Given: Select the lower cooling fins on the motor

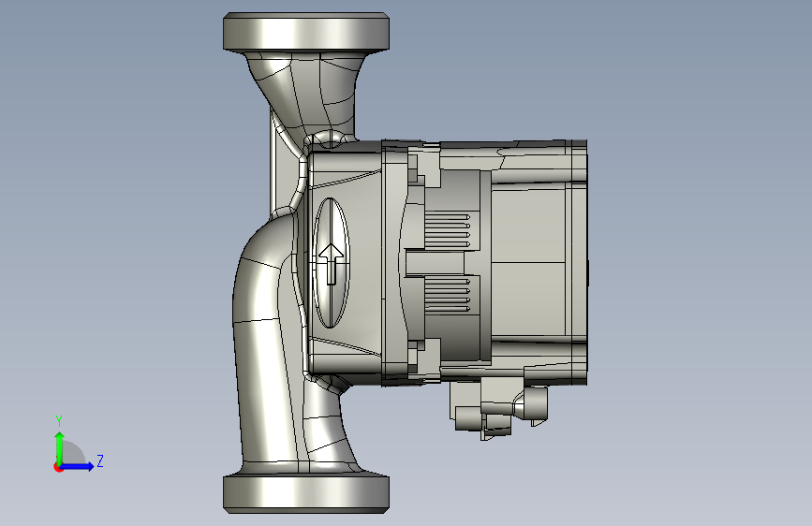Looking at the screenshot, I should (x=448, y=295).
